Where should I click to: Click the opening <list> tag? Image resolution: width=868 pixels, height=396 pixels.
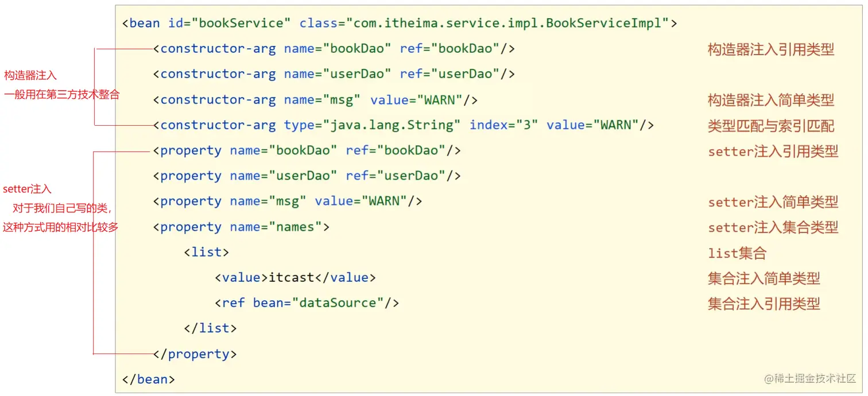click(207, 252)
